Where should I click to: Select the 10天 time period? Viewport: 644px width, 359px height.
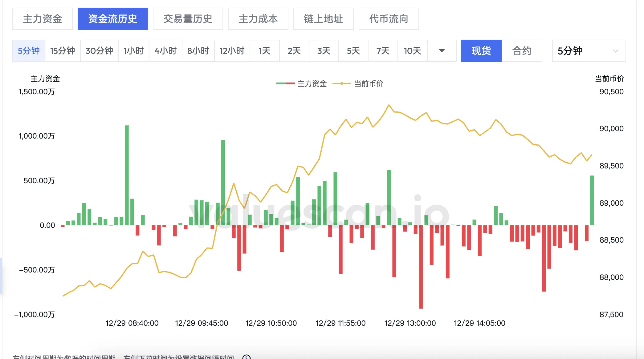pyautogui.click(x=412, y=51)
